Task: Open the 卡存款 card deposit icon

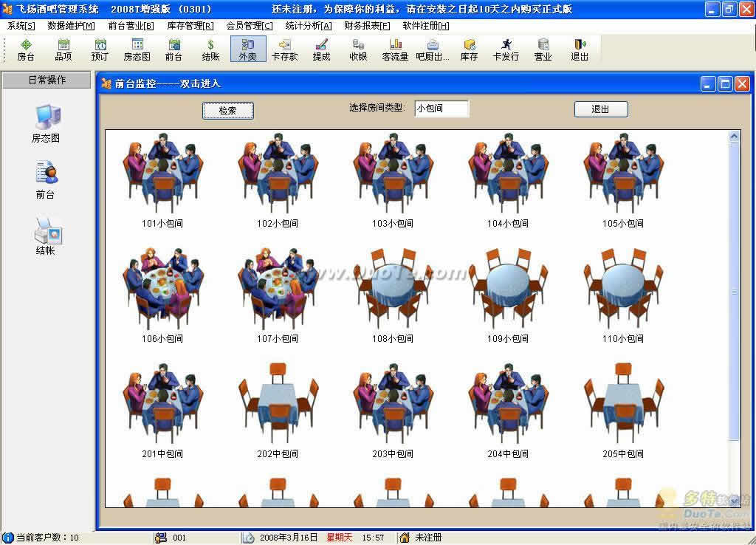Action: pos(284,49)
